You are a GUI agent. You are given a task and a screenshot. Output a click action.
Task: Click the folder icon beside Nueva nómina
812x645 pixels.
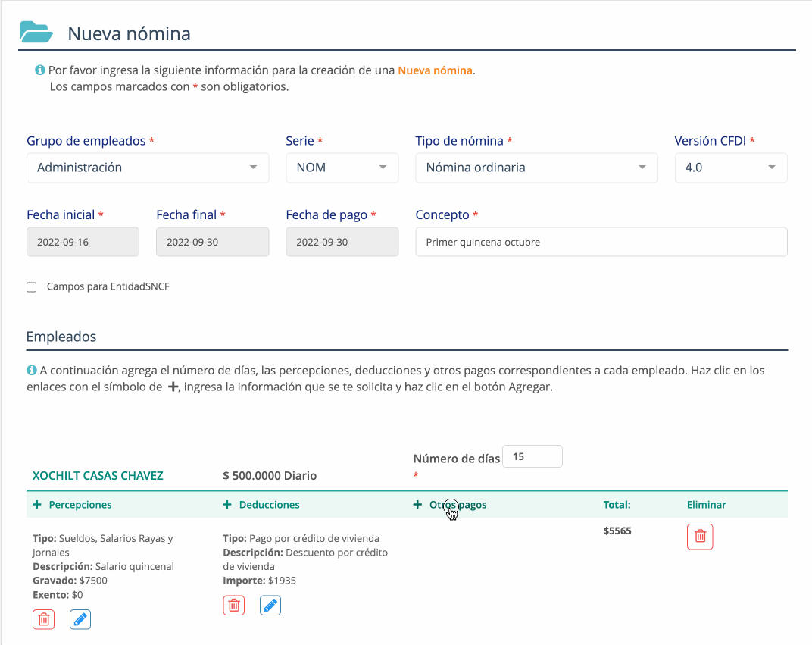[x=36, y=32]
